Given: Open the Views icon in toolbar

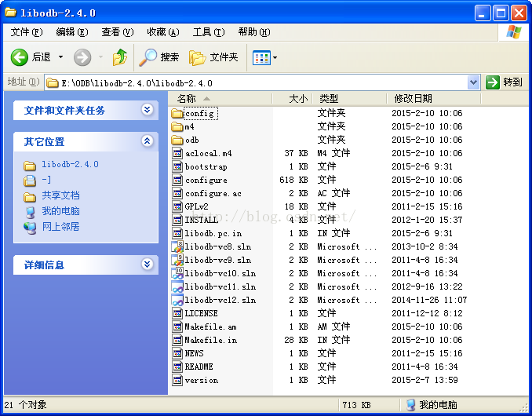Looking at the screenshot, I should 261,57.
